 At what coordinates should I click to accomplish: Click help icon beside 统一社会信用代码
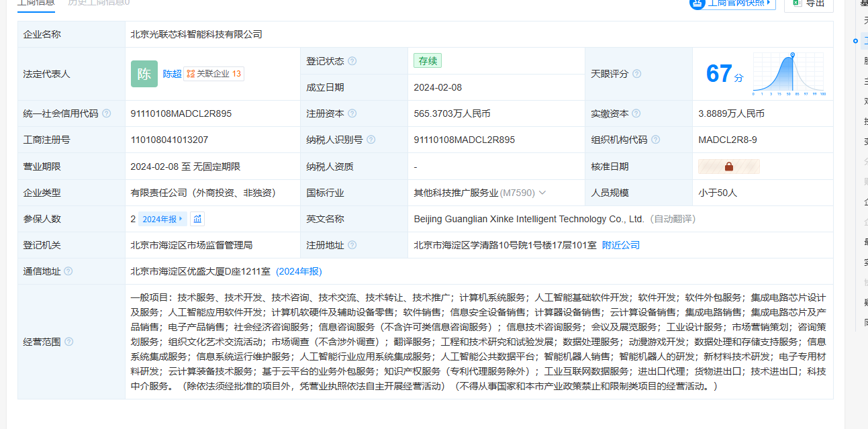(x=107, y=113)
